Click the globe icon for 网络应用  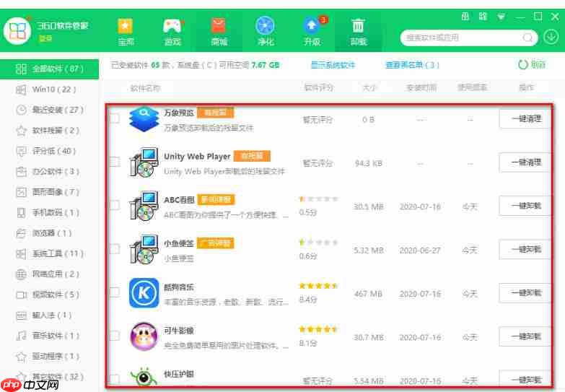coord(21,274)
